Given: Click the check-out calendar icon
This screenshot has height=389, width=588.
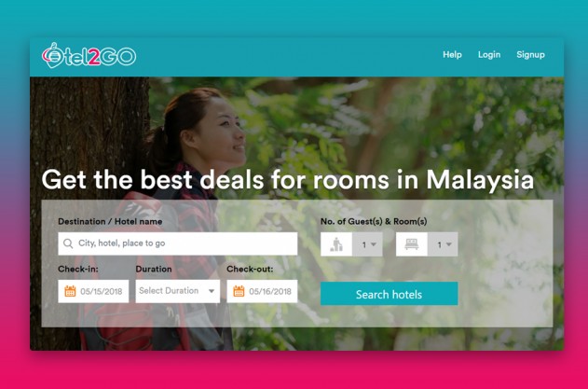Looking at the screenshot, I should click(x=239, y=291).
